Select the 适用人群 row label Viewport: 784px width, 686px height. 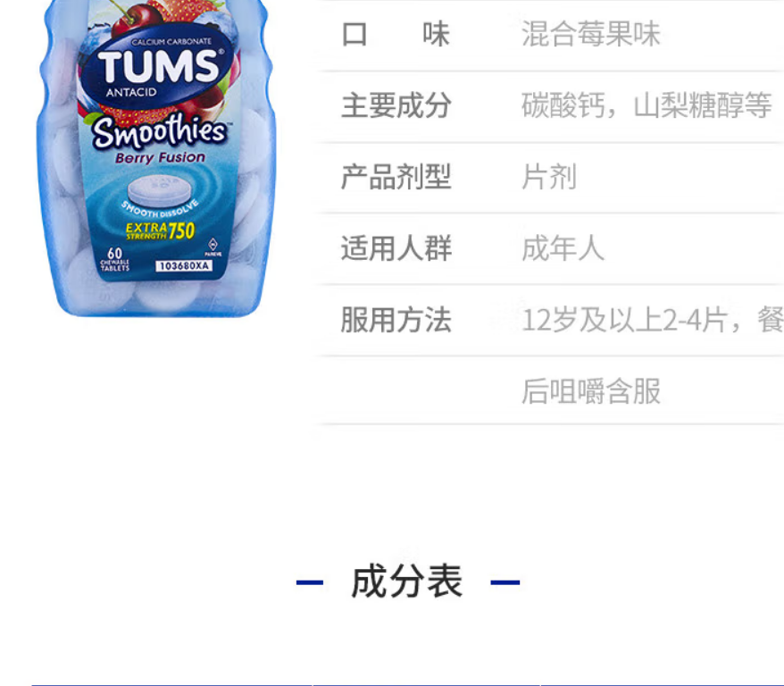[x=396, y=248]
